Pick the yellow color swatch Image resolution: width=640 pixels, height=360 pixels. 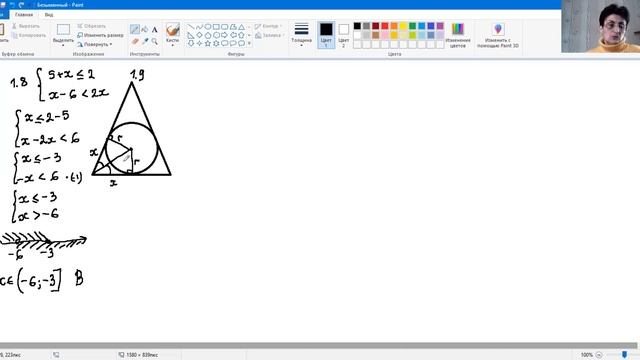coord(403,26)
